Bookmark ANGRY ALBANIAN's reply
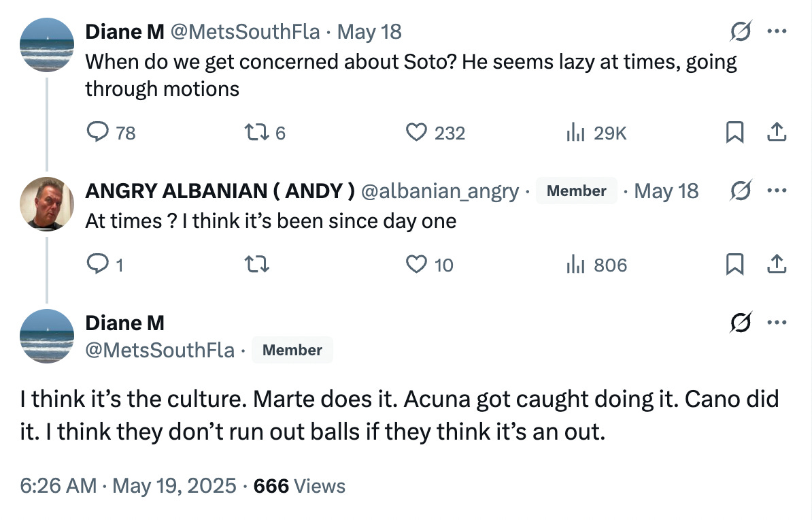 tap(734, 264)
